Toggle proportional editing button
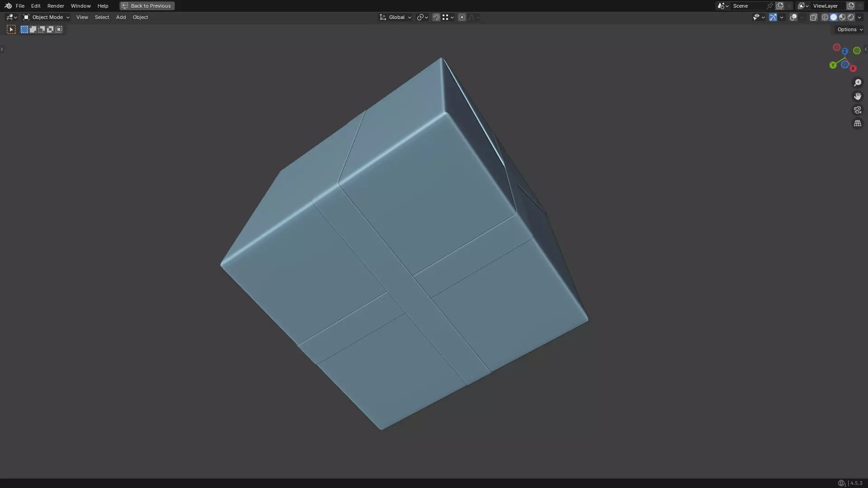Screen dimensions: 868x488 (x=462, y=17)
